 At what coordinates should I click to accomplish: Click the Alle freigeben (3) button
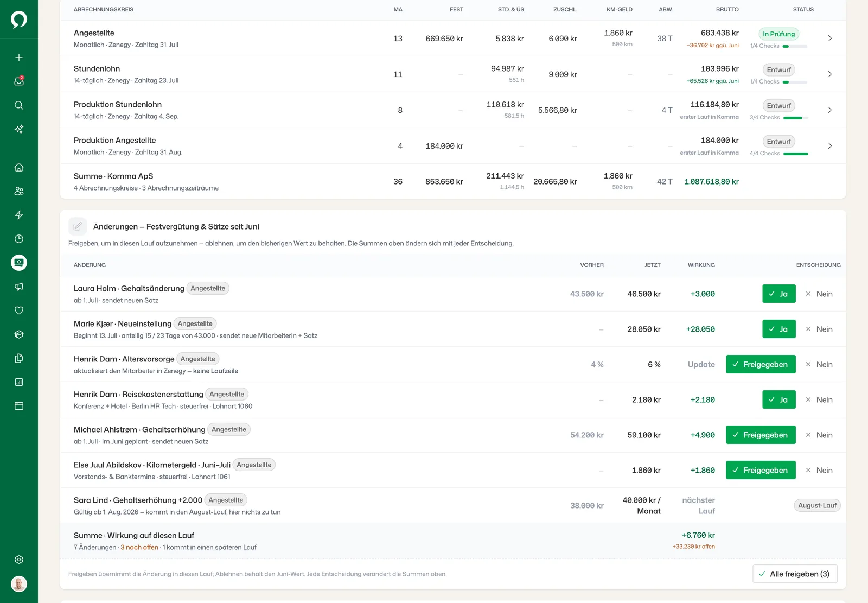pyautogui.click(x=795, y=574)
